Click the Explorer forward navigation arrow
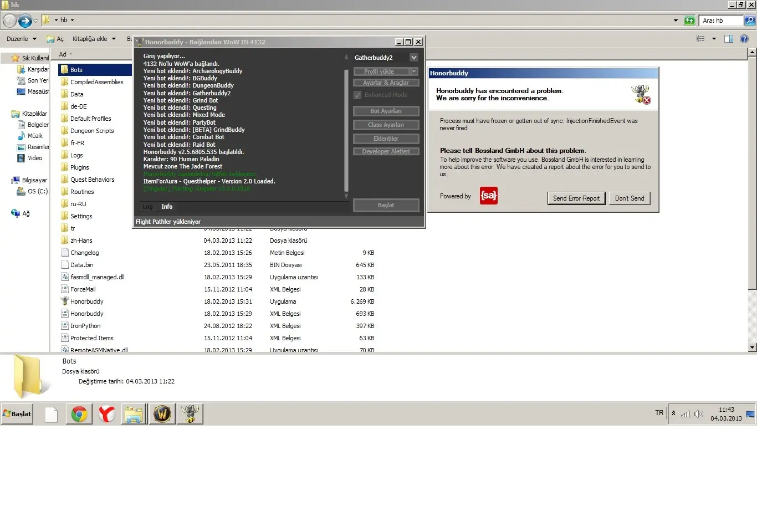The height and width of the screenshot is (532, 757). coord(24,21)
